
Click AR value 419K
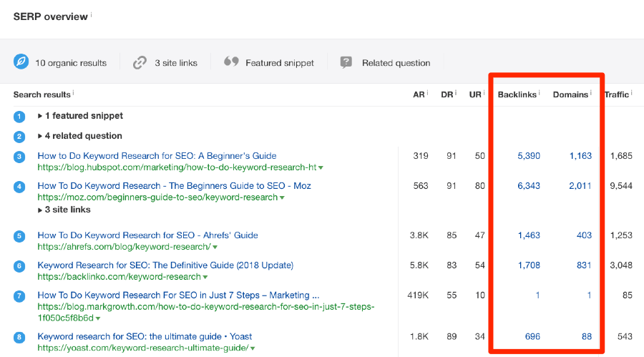coord(418,295)
